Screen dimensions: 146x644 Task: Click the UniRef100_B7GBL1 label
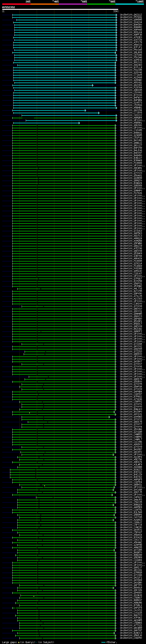click(x=131, y=605)
